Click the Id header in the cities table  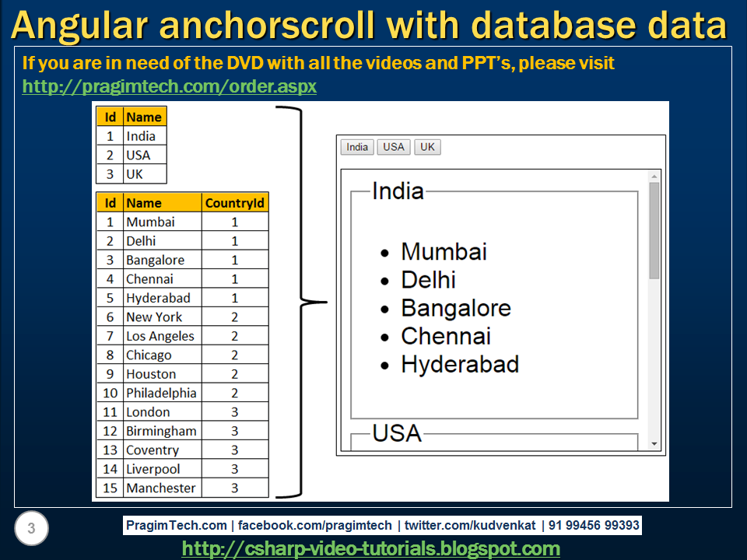(x=110, y=202)
